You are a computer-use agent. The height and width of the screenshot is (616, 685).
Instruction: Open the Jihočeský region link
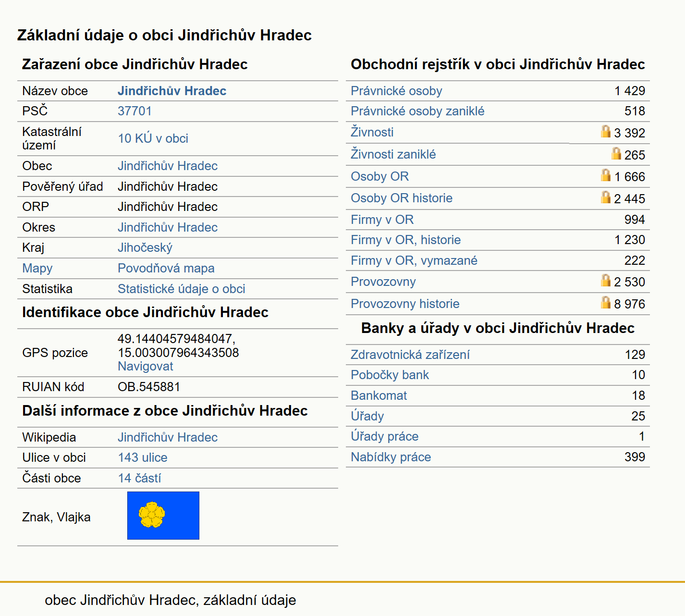pos(145,247)
